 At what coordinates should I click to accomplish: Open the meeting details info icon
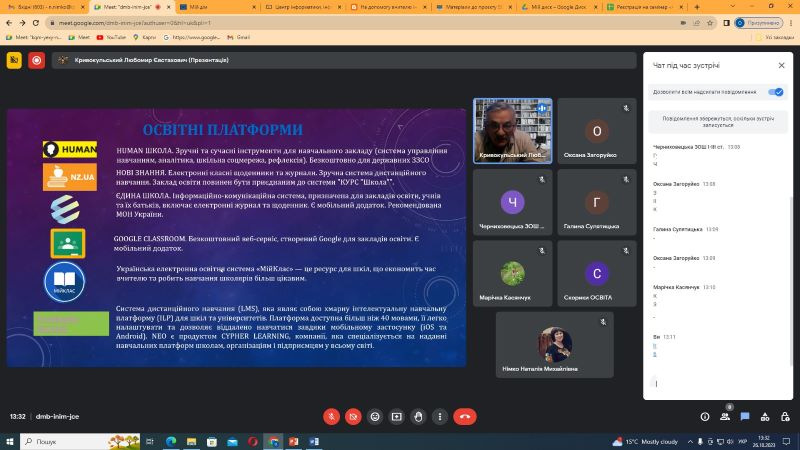pos(705,416)
